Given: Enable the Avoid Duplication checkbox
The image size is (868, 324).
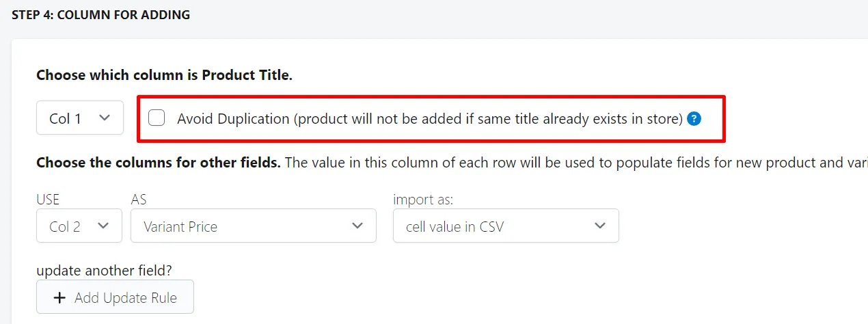Looking at the screenshot, I should click(157, 118).
